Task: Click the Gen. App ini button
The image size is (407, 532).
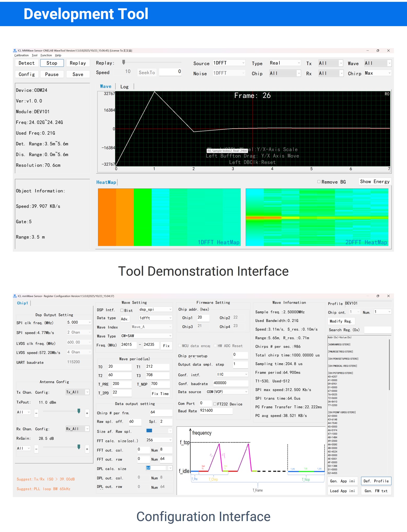Action: coord(342,481)
